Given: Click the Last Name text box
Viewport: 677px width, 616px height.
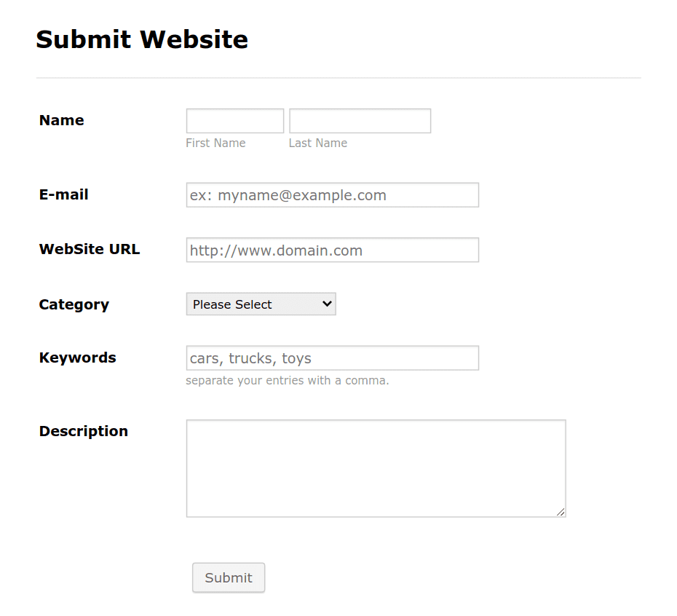Looking at the screenshot, I should click(360, 121).
